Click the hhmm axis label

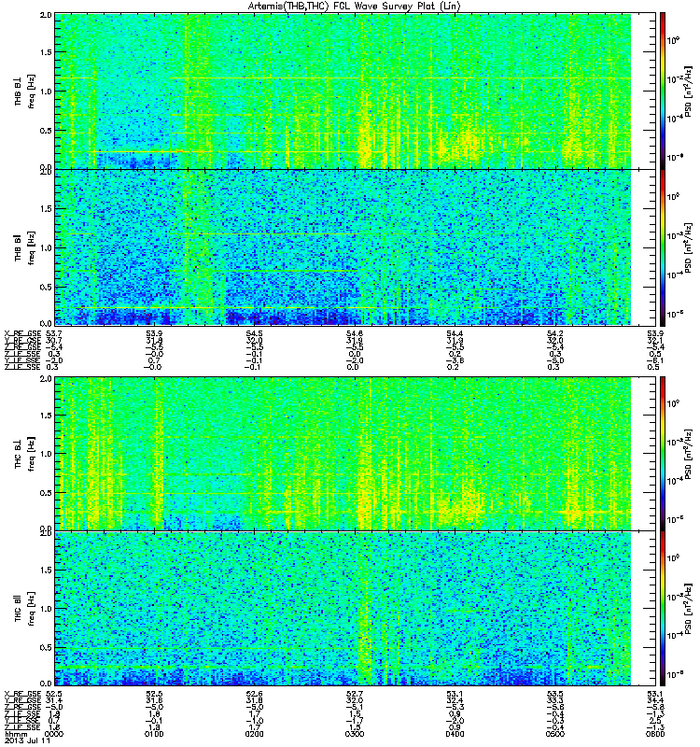point(16,734)
